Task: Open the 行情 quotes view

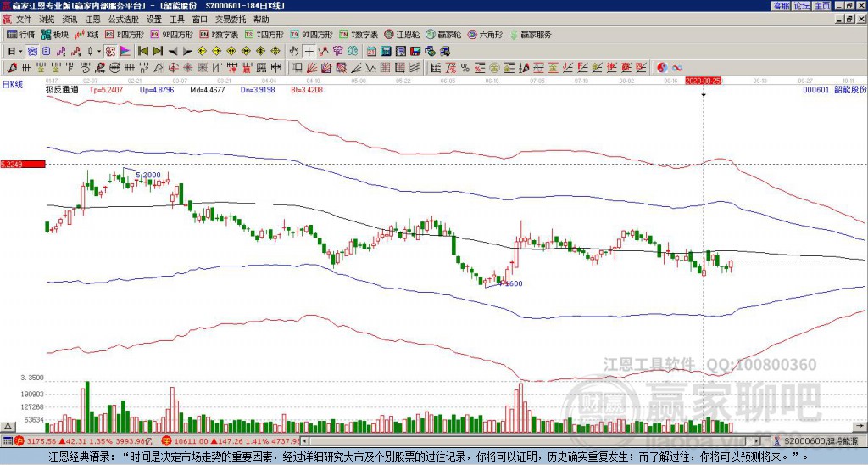Action: pyautogui.click(x=20, y=34)
